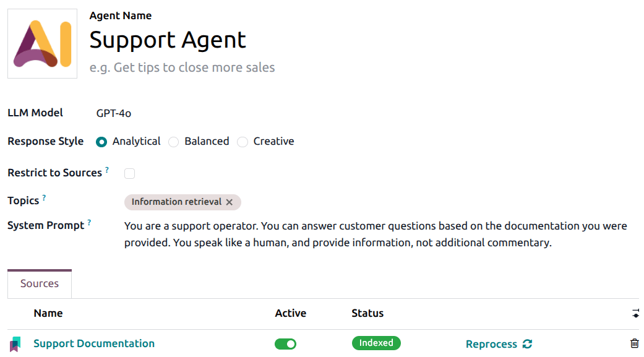Click the AI agent logo image

[41, 43]
